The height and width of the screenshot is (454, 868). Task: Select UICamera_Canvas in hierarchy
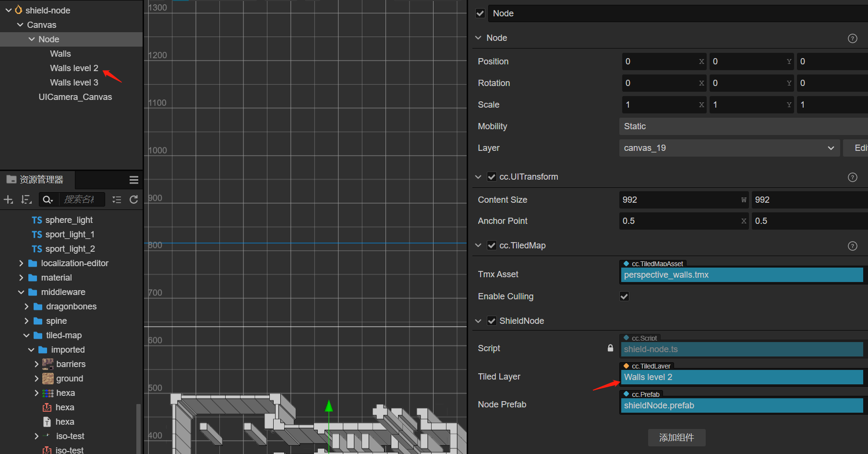tap(75, 97)
